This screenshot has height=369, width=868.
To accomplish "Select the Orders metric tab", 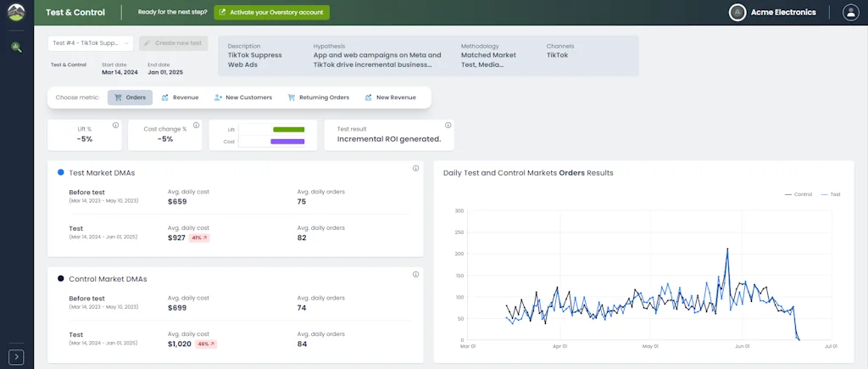I will pos(130,98).
